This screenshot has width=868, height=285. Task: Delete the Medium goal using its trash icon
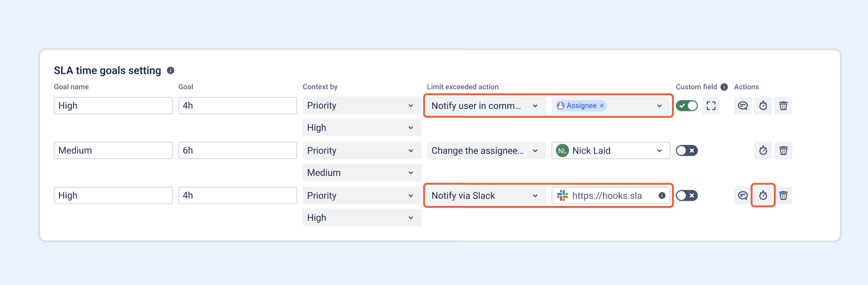pyautogui.click(x=783, y=151)
